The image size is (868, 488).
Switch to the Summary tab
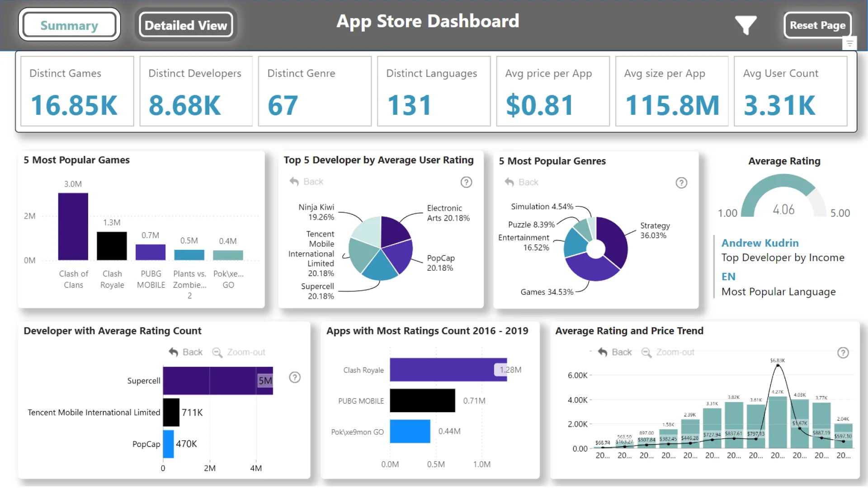(69, 25)
